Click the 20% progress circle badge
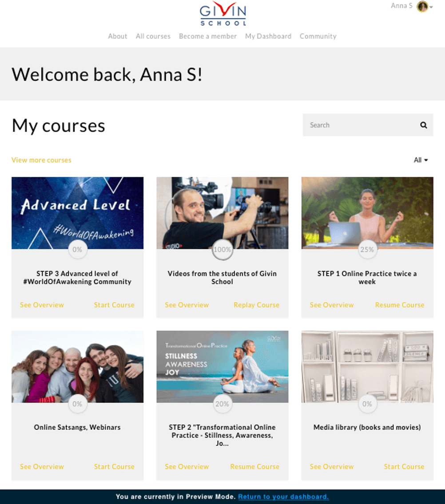445x504 pixels. 222,404
